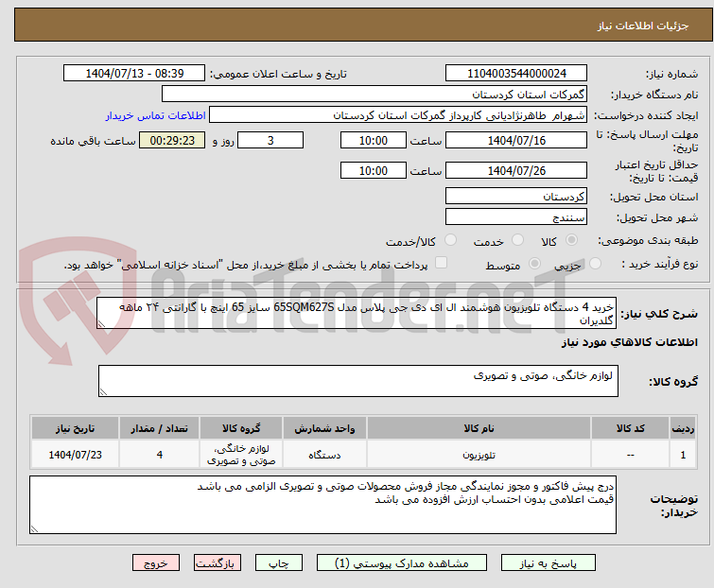Click the 'پاسخ به نیاز' button
Viewport: 714px width, 588px height.
coord(548,563)
